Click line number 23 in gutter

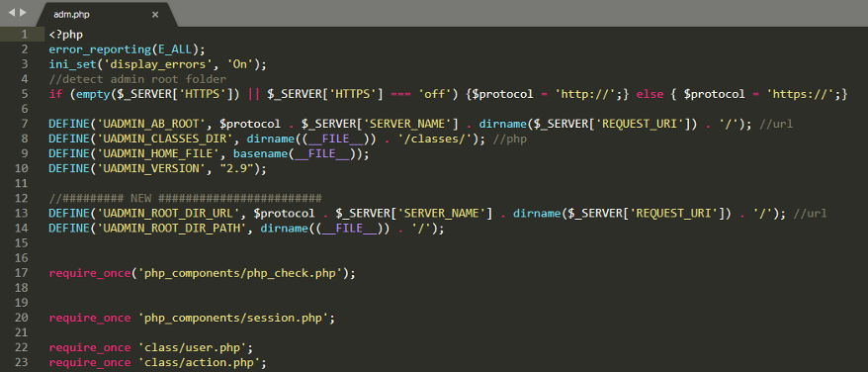[22, 362]
